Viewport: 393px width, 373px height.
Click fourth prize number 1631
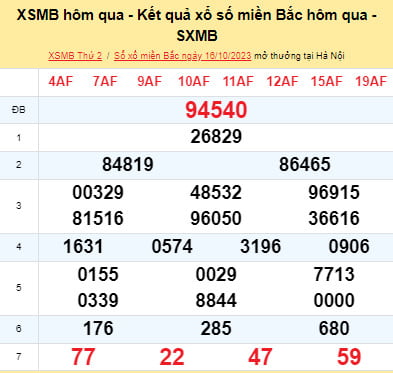coord(83,247)
